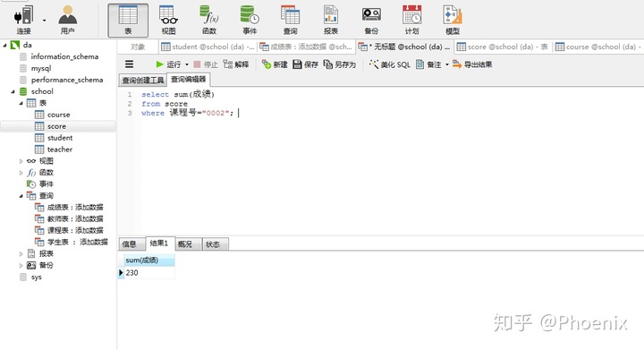Open the 视图 views toolbar icon
The image size is (644, 350).
[168, 20]
